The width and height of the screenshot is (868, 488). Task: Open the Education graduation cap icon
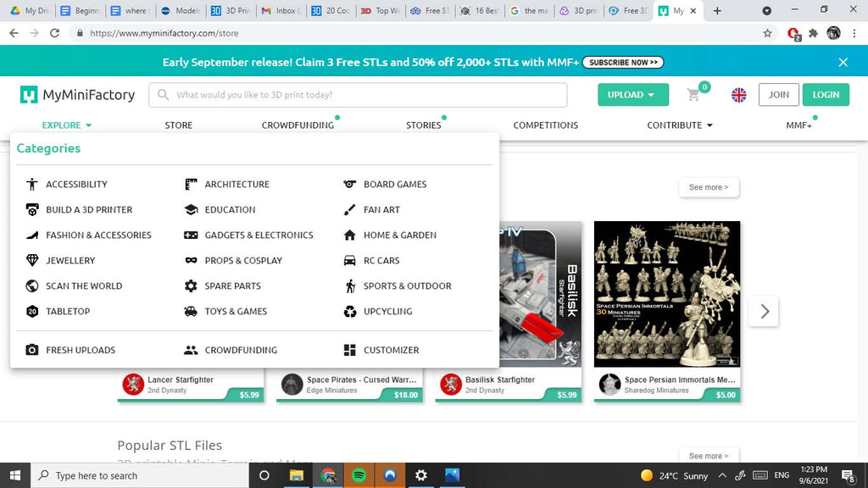191,210
